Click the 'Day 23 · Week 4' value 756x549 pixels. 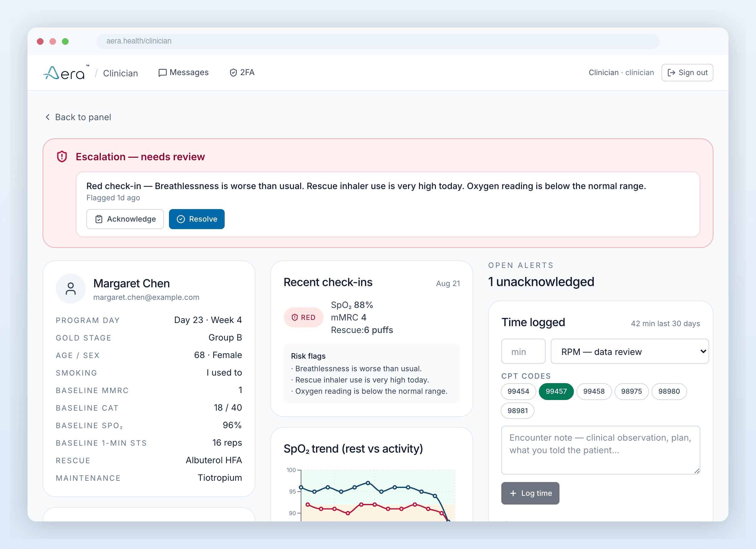click(x=208, y=320)
